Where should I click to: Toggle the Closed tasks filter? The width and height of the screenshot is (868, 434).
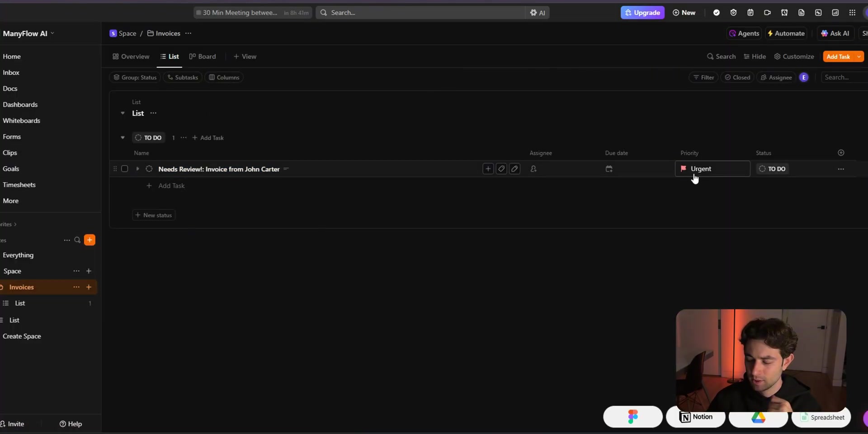tap(737, 77)
